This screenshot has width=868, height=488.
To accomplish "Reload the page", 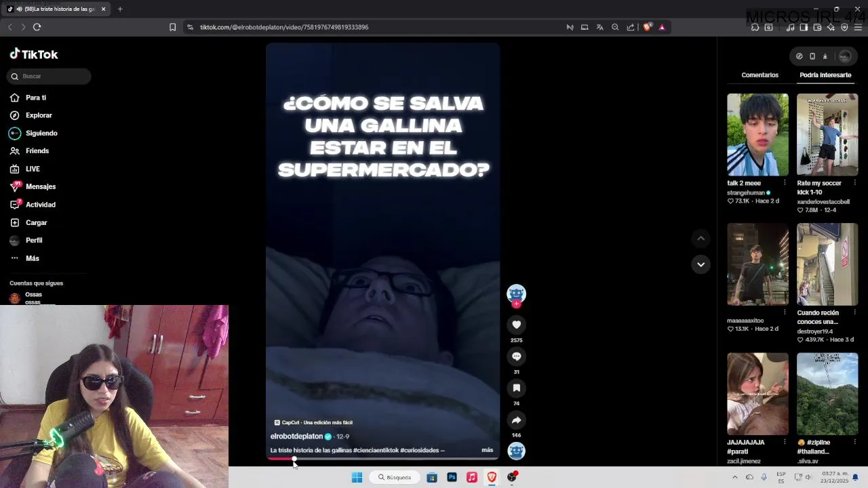I will [x=37, y=27].
